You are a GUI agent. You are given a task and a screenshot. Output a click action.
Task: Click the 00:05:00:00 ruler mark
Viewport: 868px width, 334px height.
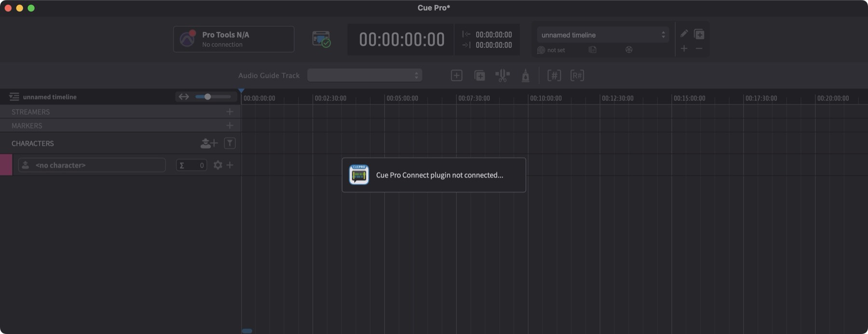click(402, 98)
